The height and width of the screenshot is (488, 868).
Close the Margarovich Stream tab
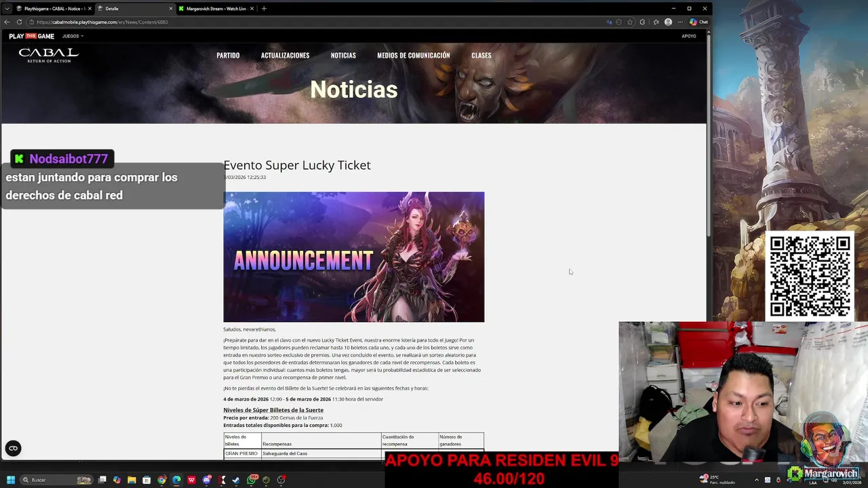252,9
